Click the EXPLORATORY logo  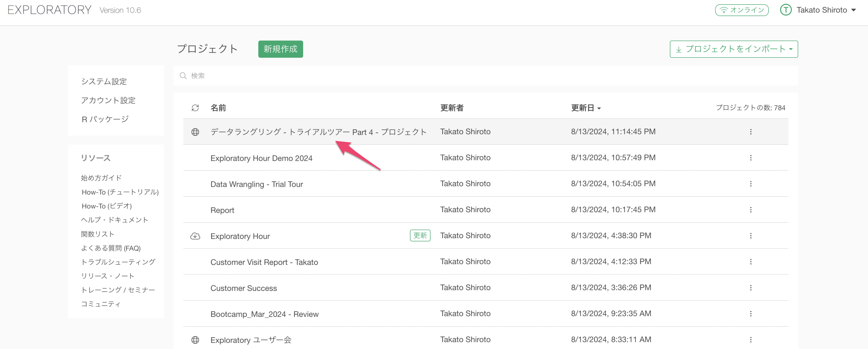point(49,10)
